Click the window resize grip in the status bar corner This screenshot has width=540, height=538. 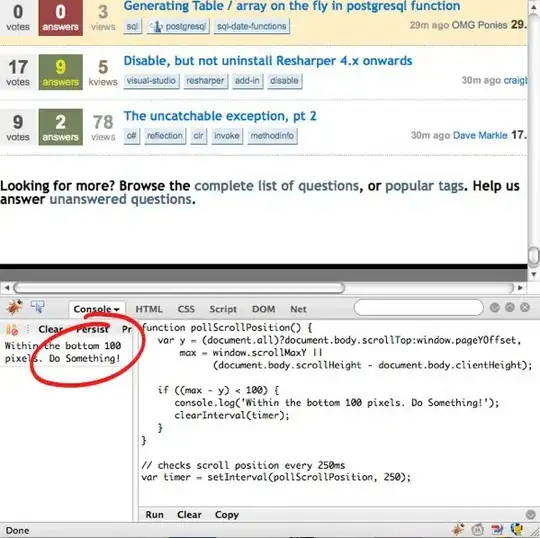[534, 532]
